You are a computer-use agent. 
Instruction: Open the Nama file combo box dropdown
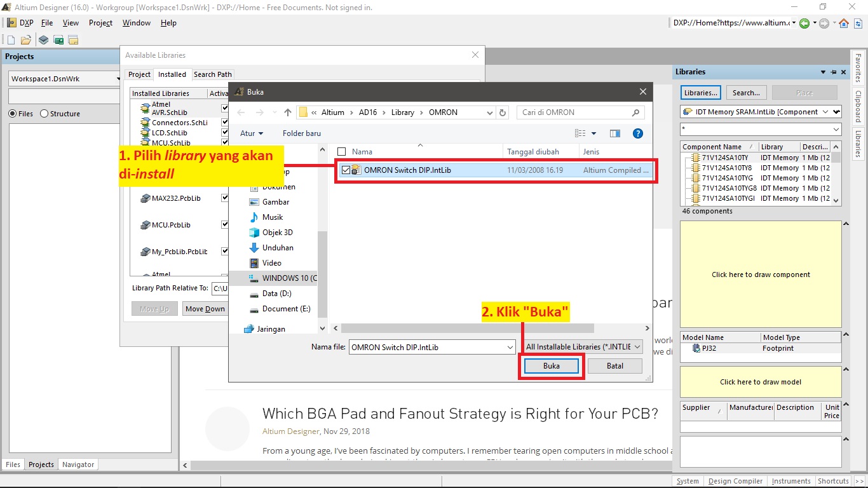510,347
